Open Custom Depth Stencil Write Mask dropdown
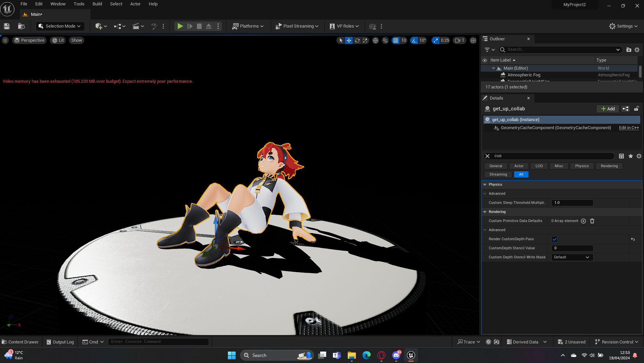This screenshot has height=363, width=644. (x=572, y=257)
